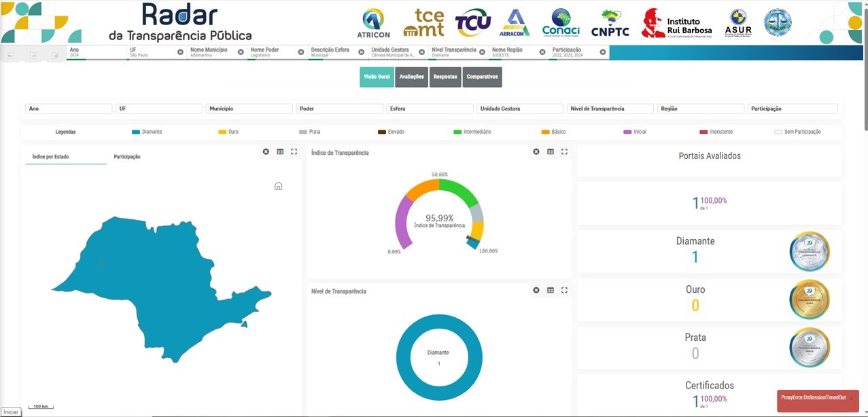Clear selections in Índice de Transparência chart
This screenshot has width=868, height=417.
536,151
